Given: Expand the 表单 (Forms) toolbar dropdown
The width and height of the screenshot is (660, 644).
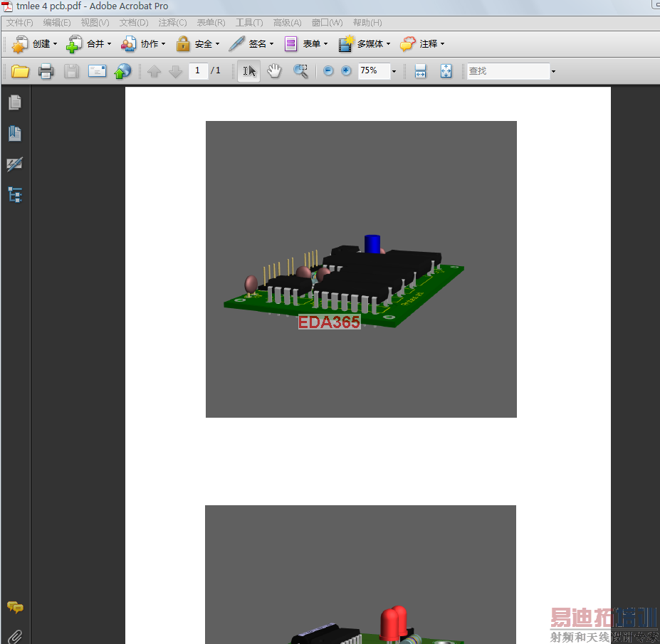Looking at the screenshot, I should 325,44.
